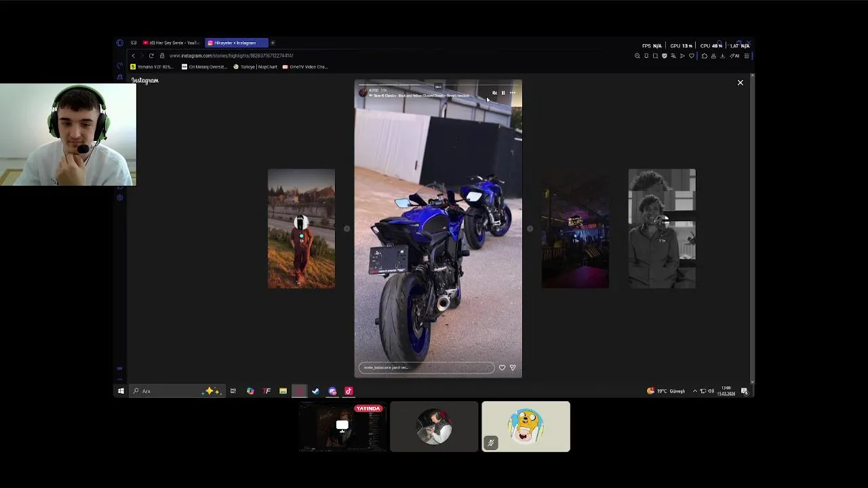The width and height of the screenshot is (868, 488).
Task: Open the browser easy setup menu
Action: 747,56
